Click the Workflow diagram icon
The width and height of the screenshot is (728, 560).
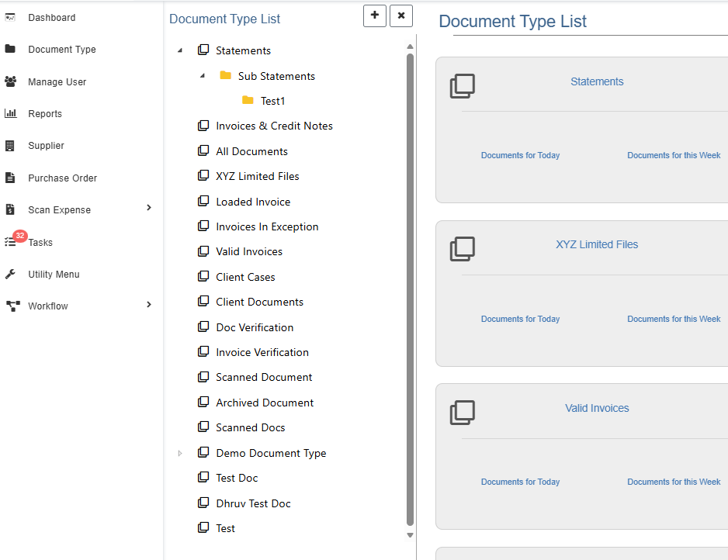click(x=13, y=306)
